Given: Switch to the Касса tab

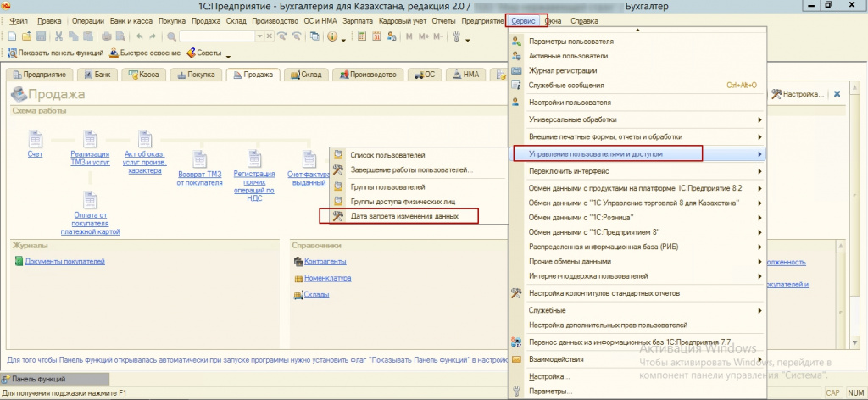Looking at the screenshot, I should (x=143, y=75).
